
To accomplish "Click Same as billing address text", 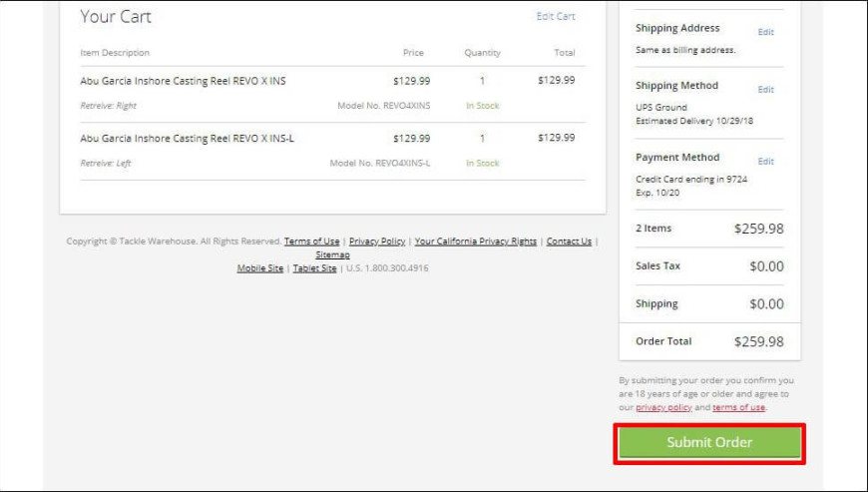I will [685, 50].
